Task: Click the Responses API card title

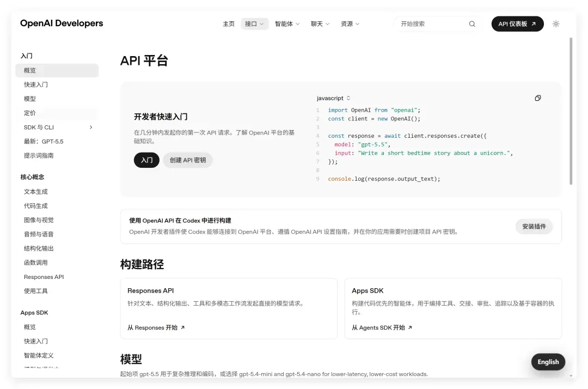Action: pos(150,291)
